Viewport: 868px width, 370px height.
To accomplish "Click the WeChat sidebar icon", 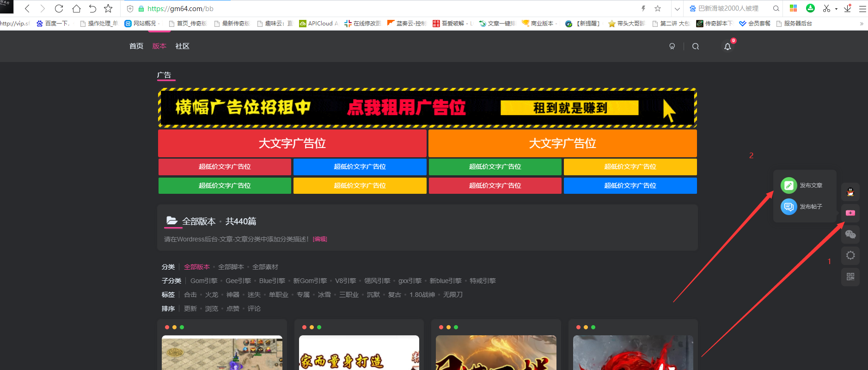I will click(x=850, y=234).
